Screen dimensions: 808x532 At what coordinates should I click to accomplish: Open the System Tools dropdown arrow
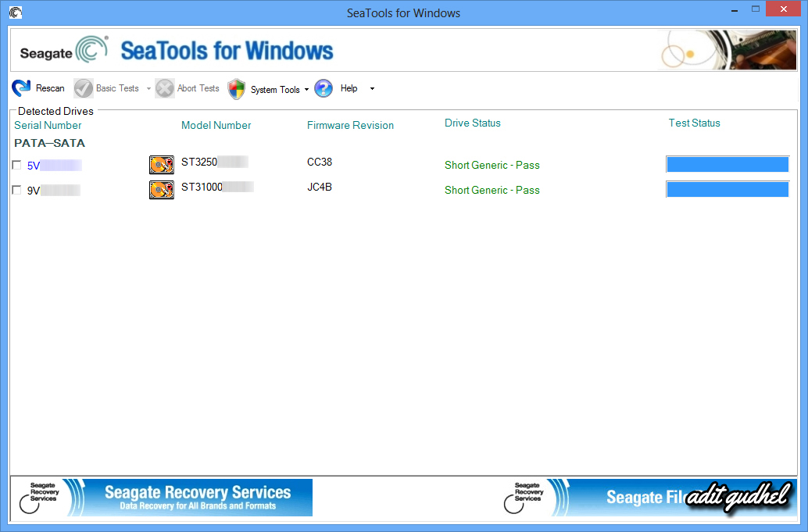point(306,89)
